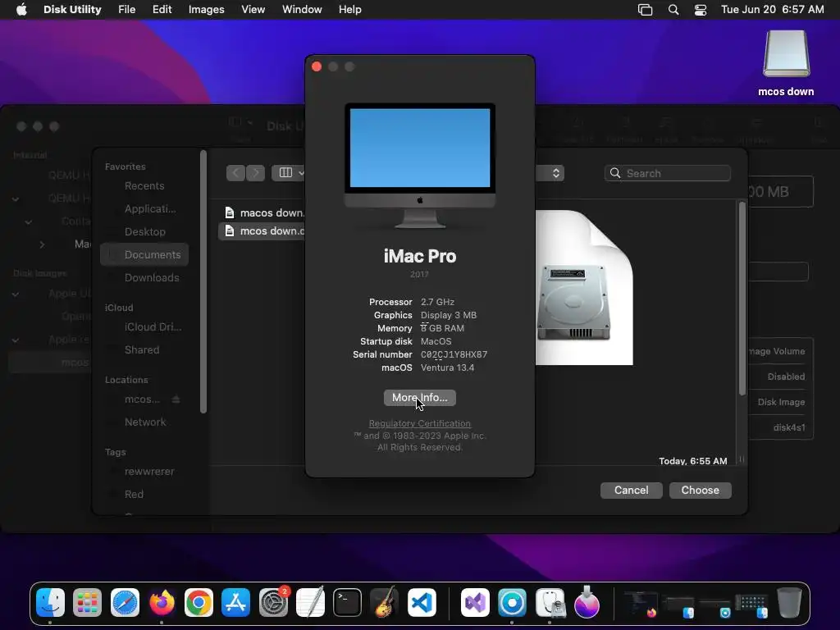Select Desktop in the sidebar
The image size is (840, 630).
pos(144,232)
